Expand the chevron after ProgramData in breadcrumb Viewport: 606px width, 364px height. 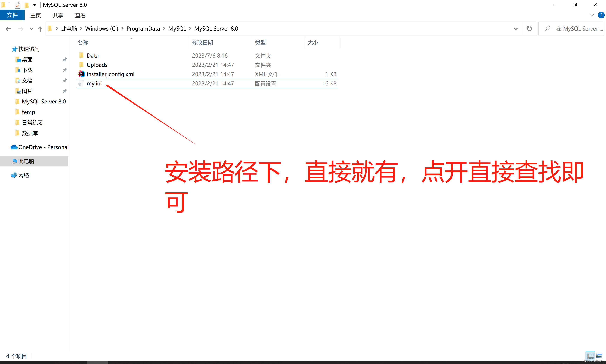[x=164, y=29]
